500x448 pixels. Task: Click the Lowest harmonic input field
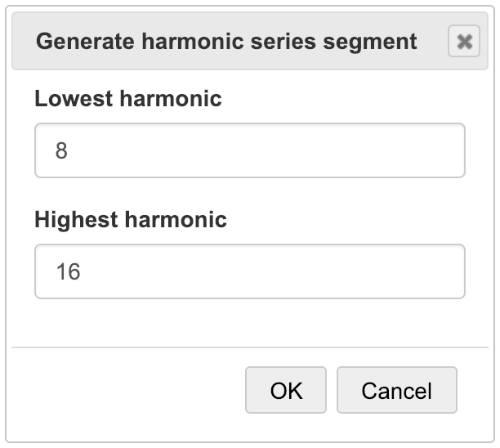tap(249, 150)
